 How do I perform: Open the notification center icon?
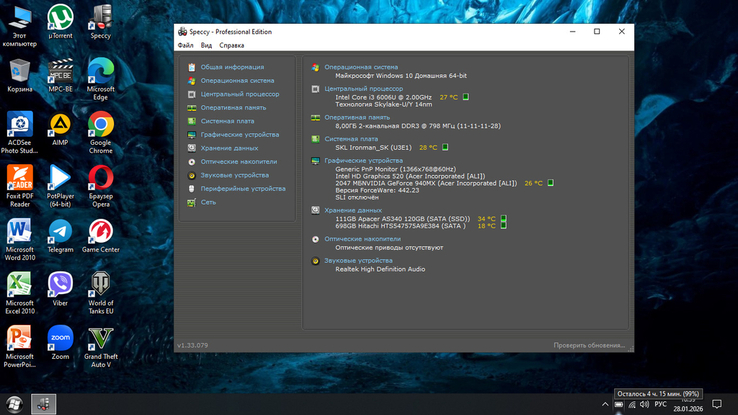[x=717, y=404]
